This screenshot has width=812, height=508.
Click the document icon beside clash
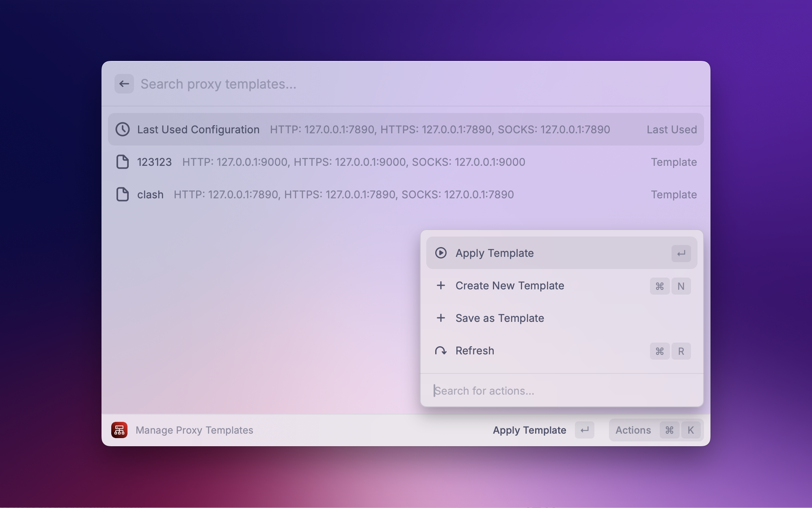123,194
